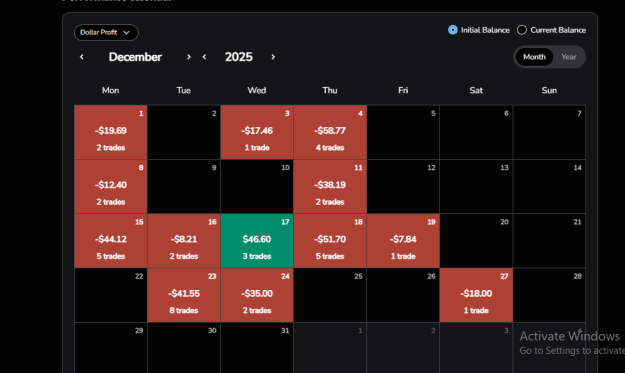
Task: Switch to Year view
Action: (569, 57)
